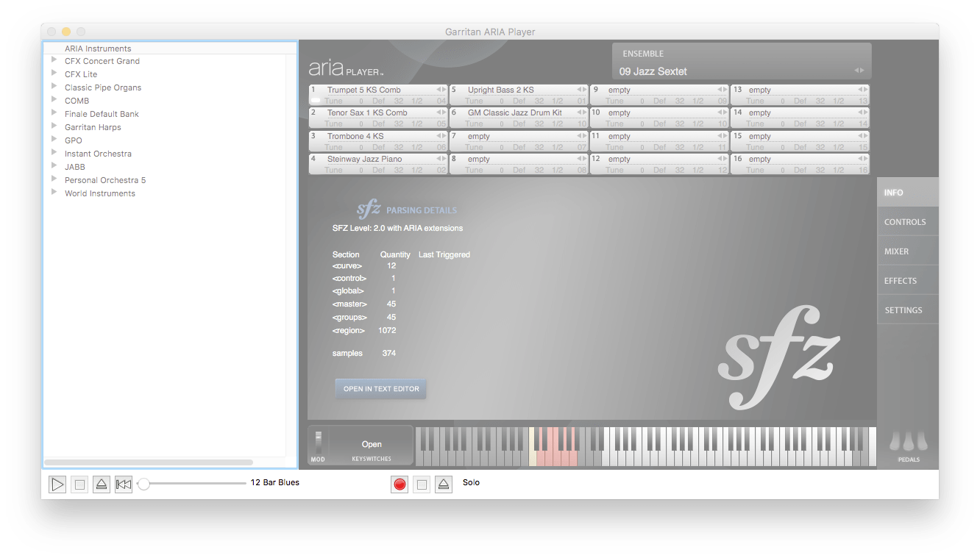The width and height of the screenshot is (980, 558).
Task: Select the Trombone 4 KS slot name
Action: [355, 136]
